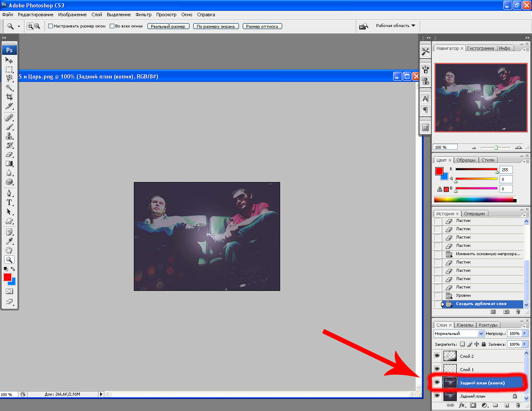
Task: Activate the Type (T) tool
Action: click(x=9, y=202)
